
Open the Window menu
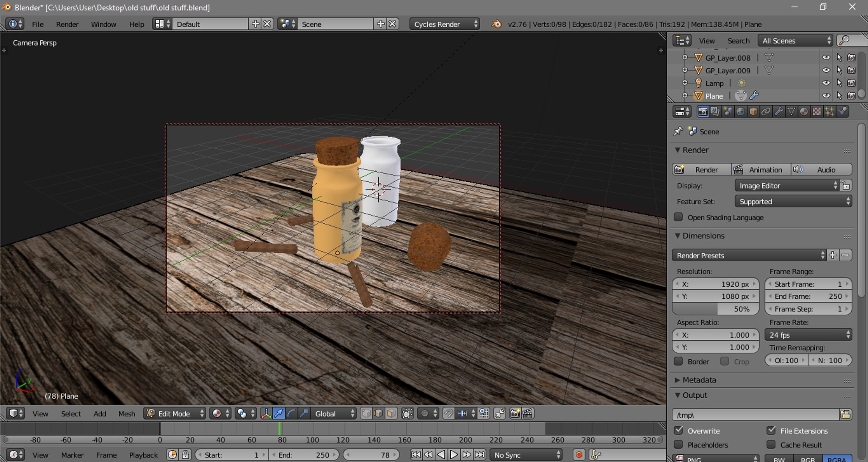click(104, 24)
